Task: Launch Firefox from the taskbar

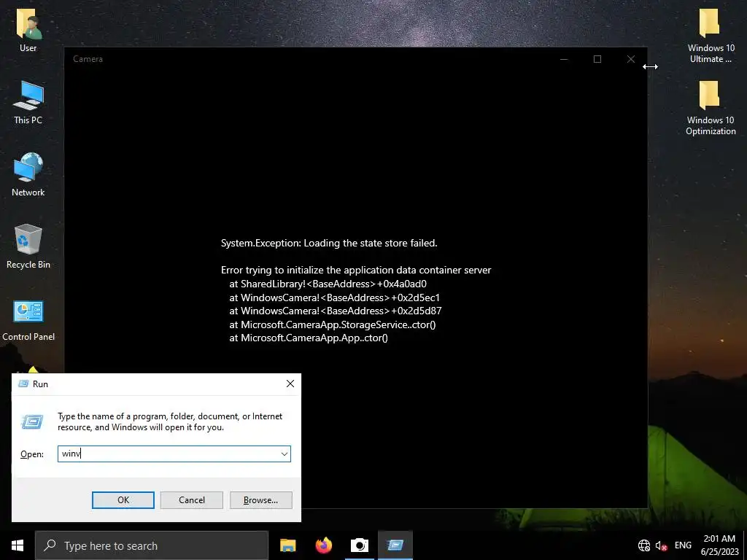Action: [x=324, y=545]
